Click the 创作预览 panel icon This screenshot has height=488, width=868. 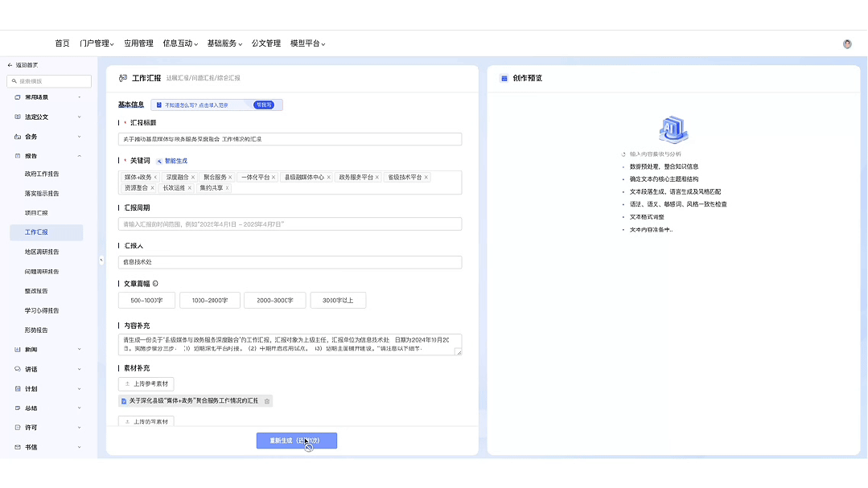coord(504,78)
